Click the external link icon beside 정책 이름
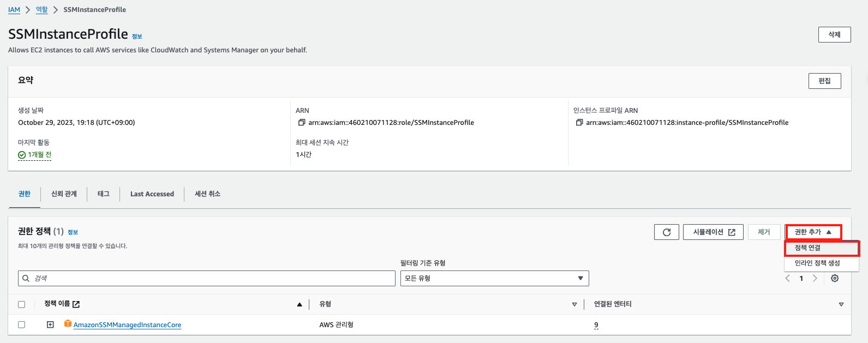Screen dimensions: 868x343 coord(76,304)
